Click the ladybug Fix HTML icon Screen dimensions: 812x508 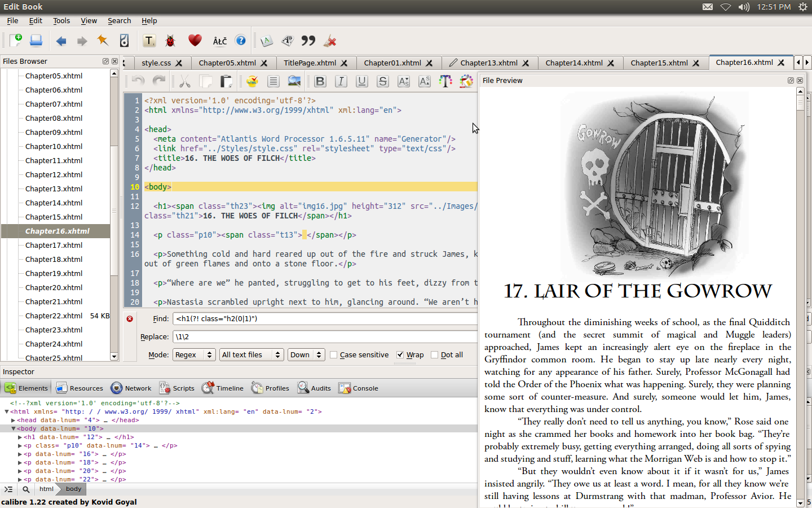(x=170, y=41)
